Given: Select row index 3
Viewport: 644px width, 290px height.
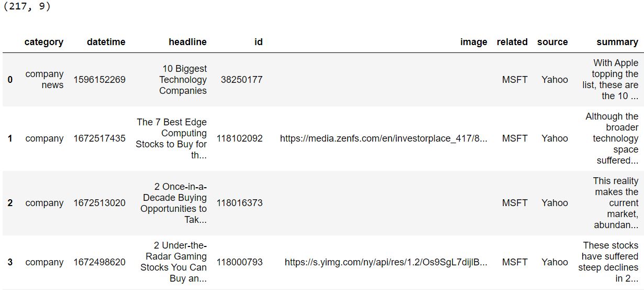Looking at the screenshot, I should coord(10,262).
